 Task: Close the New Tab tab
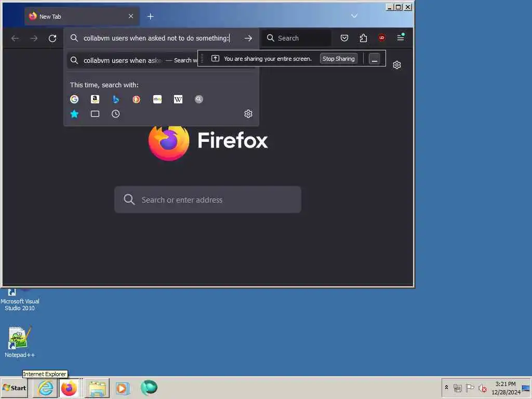[131, 16]
